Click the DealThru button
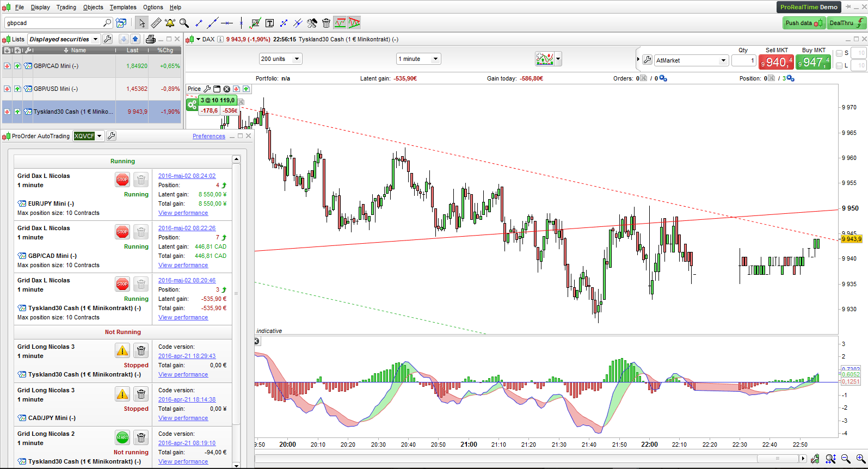 point(846,23)
